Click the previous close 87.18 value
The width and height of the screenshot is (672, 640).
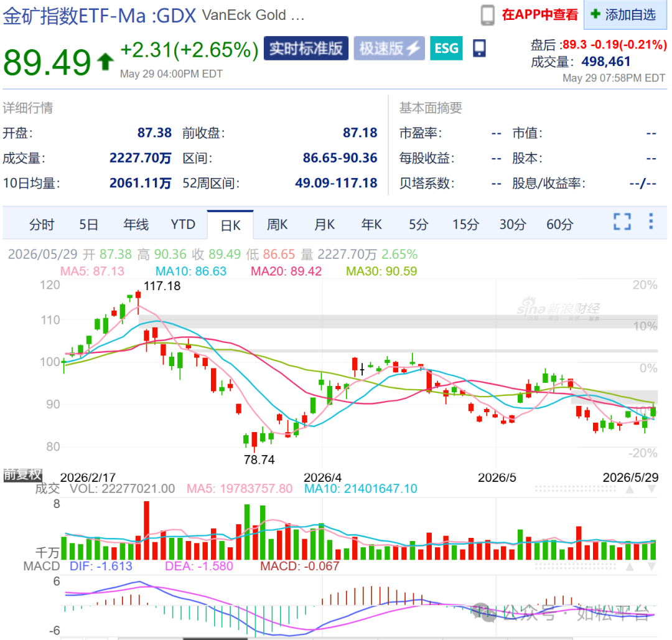pos(360,133)
